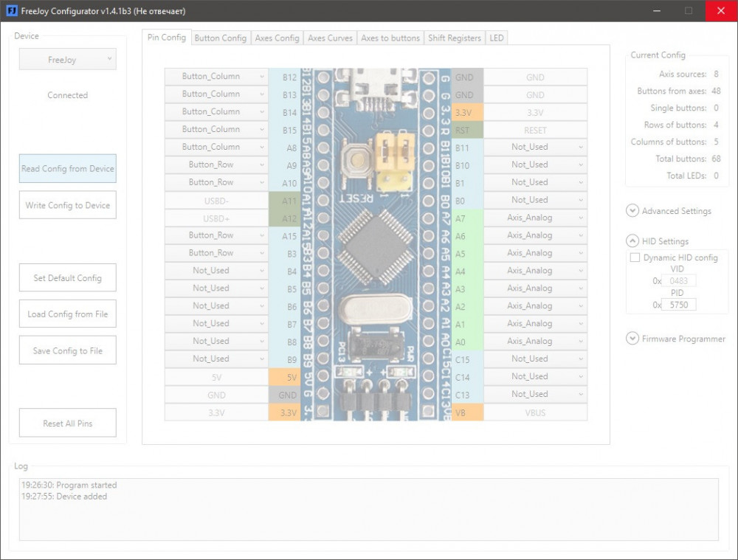Collapse the HID Settings section
738x560 pixels.
pos(632,241)
